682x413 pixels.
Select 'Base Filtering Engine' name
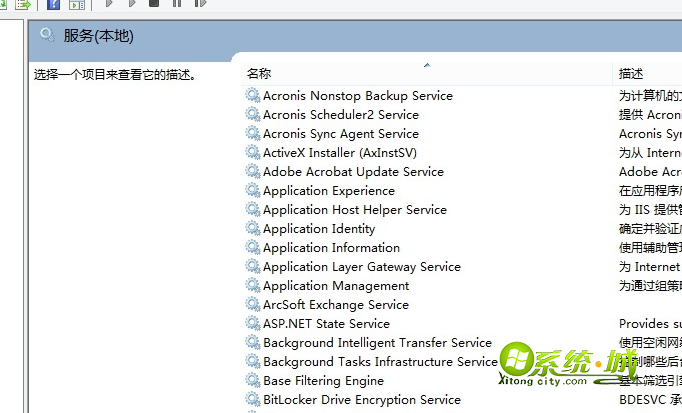click(x=324, y=381)
